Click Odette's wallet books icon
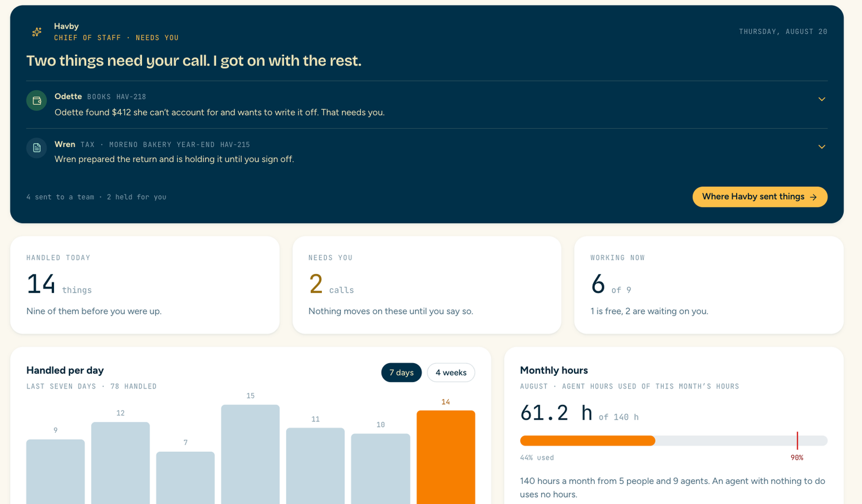 coord(37,101)
